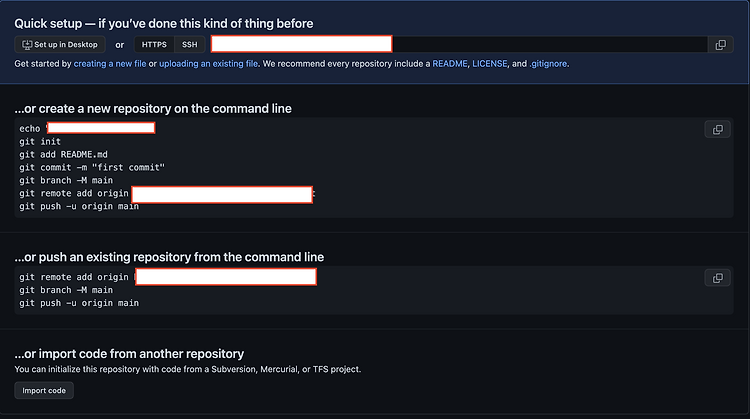Click the git commit first commit line
750x419 pixels.
click(x=92, y=167)
